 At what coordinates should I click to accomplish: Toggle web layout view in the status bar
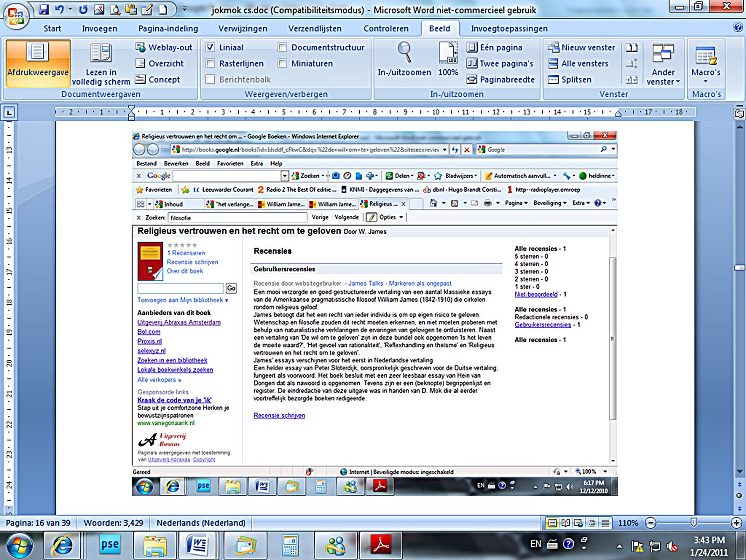click(x=579, y=523)
